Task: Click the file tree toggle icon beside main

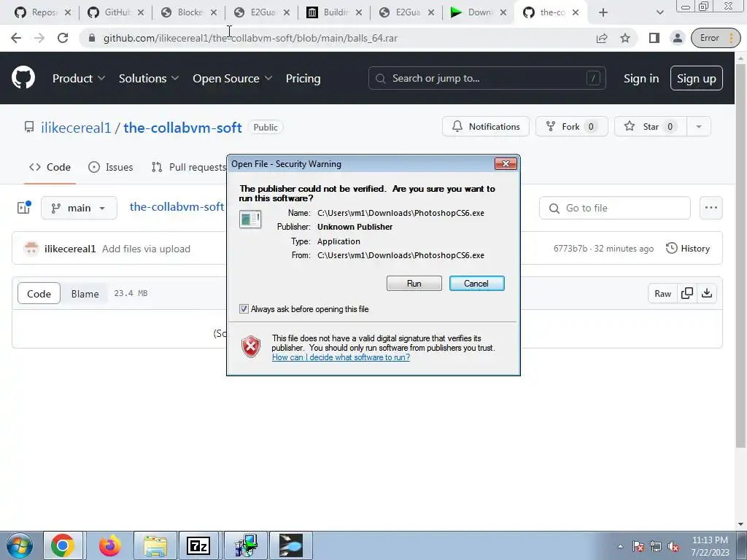Action: click(x=24, y=208)
